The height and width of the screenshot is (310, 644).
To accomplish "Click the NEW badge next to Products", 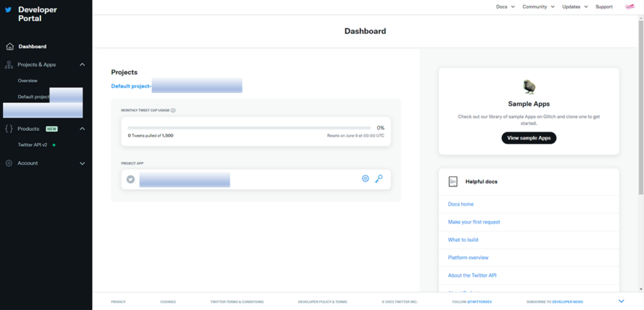I will (x=52, y=129).
